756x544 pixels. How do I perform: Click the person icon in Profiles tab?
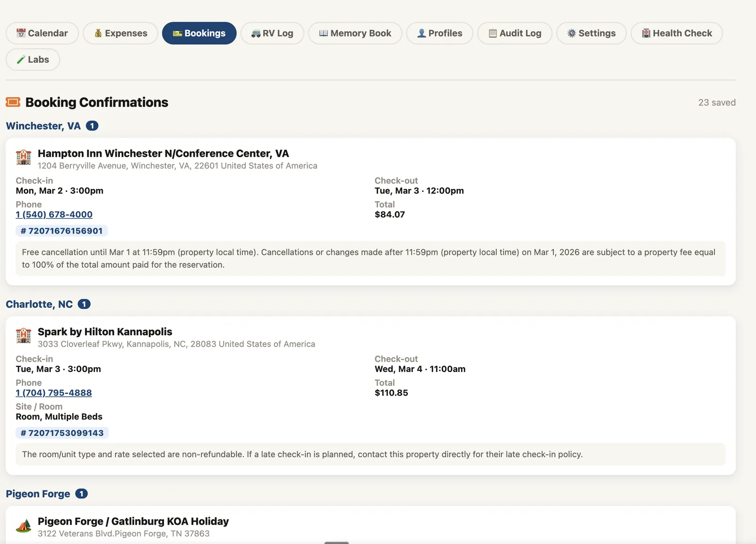pyautogui.click(x=421, y=33)
